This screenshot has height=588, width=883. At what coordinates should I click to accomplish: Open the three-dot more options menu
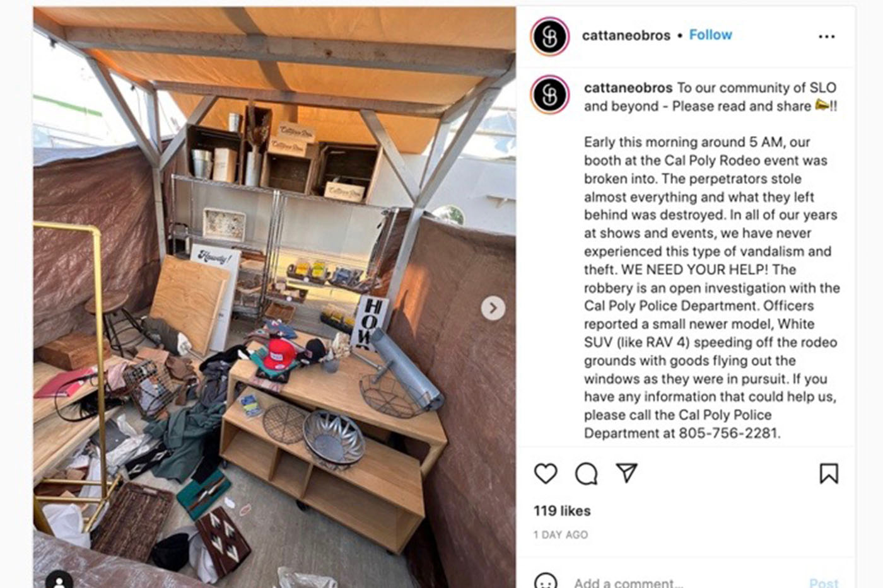tap(826, 37)
